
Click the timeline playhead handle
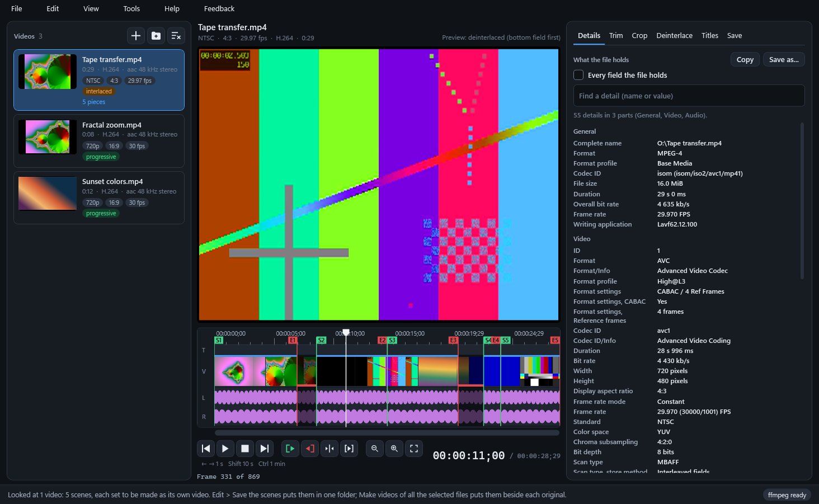point(346,332)
